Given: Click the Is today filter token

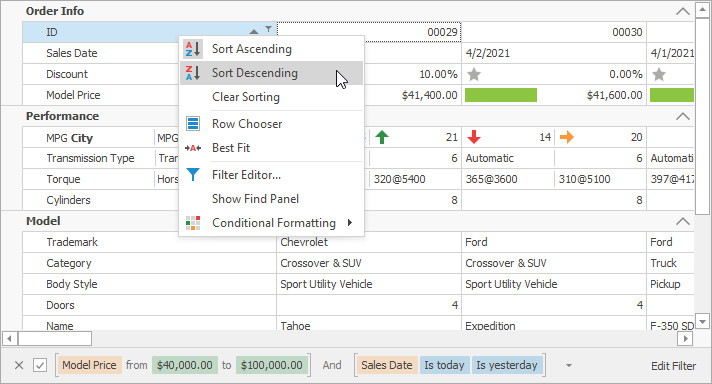Looking at the screenshot, I should (445, 365).
